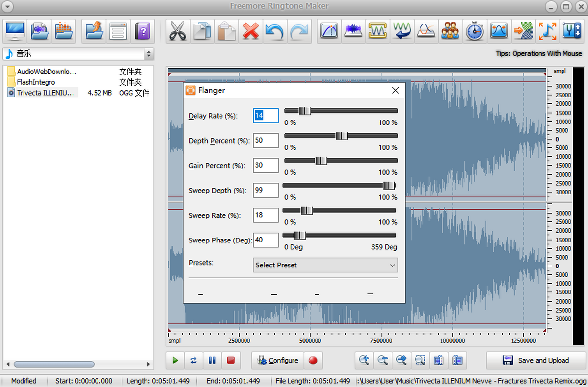Pause playback with the blue pause button

coord(212,360)
